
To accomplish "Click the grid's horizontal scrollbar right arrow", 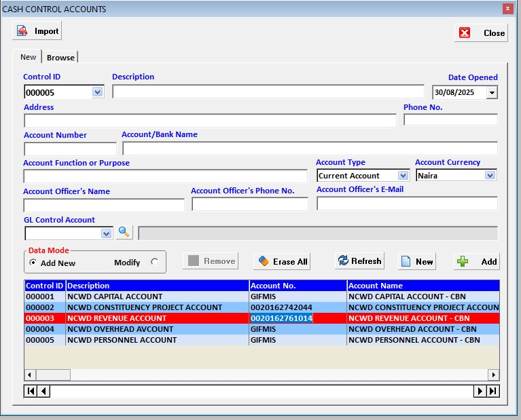I will (493, 375).
